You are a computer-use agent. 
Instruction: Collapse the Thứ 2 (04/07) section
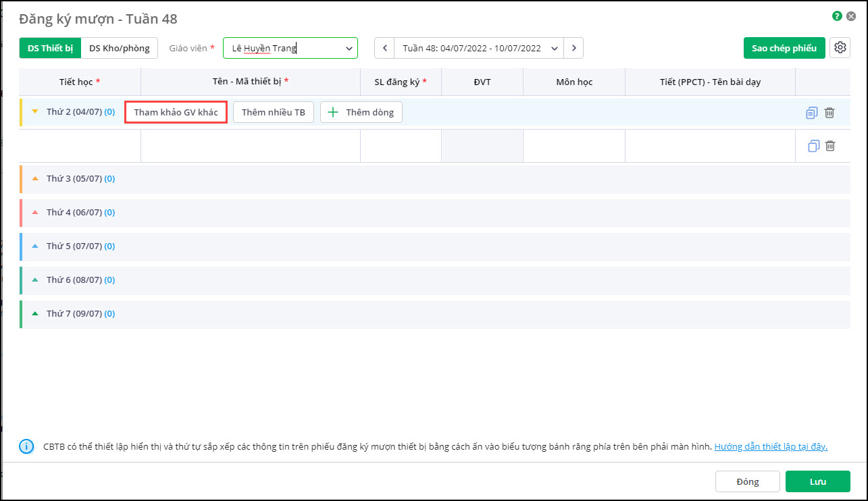tap(35, 111)
